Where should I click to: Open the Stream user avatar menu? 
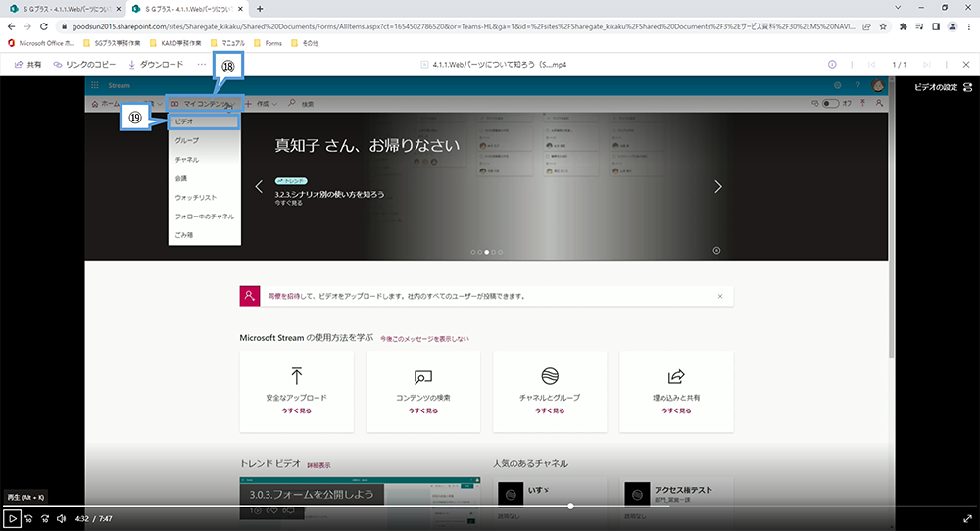[878, 85]
